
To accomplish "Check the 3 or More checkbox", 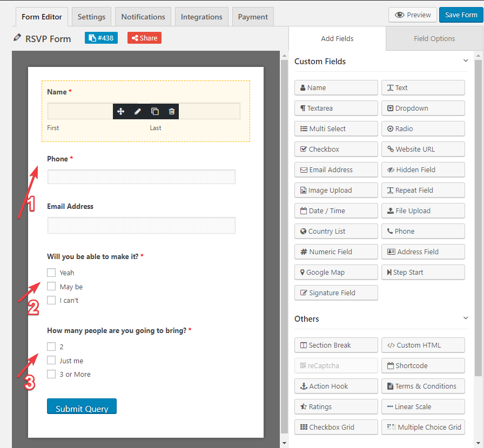I will coord(51,374).
